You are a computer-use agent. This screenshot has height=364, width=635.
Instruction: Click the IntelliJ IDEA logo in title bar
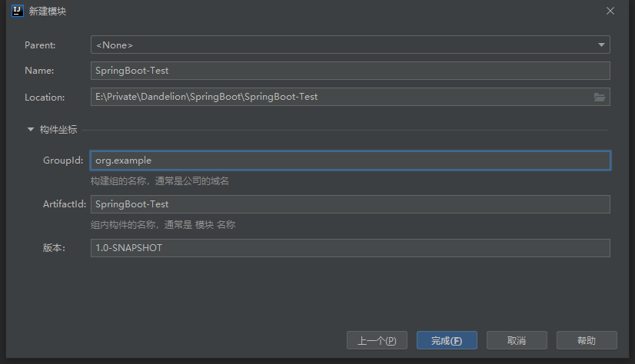click(x=18, y=11)
